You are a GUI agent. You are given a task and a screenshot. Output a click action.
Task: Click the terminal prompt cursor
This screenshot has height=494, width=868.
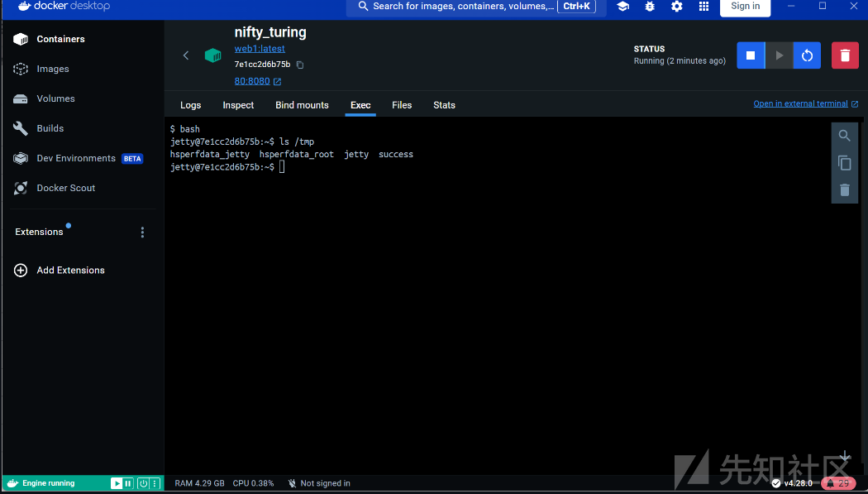[x=282, y=167]
